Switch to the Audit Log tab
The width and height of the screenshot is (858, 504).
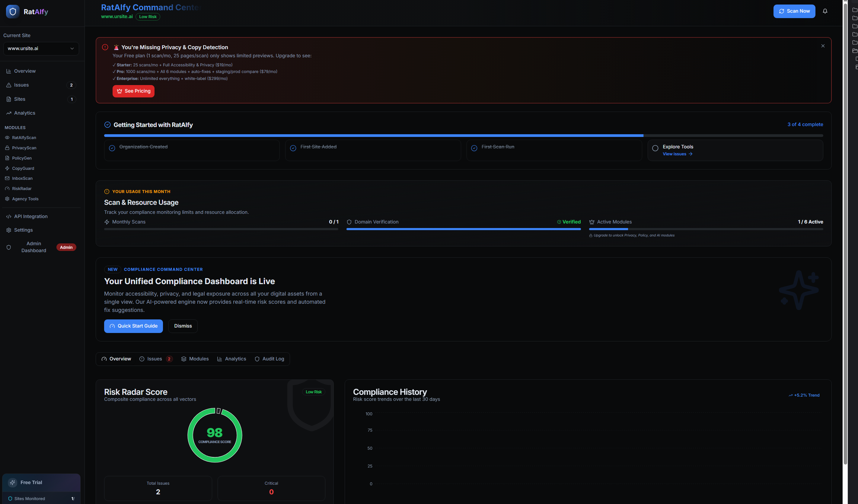[269, 359]
